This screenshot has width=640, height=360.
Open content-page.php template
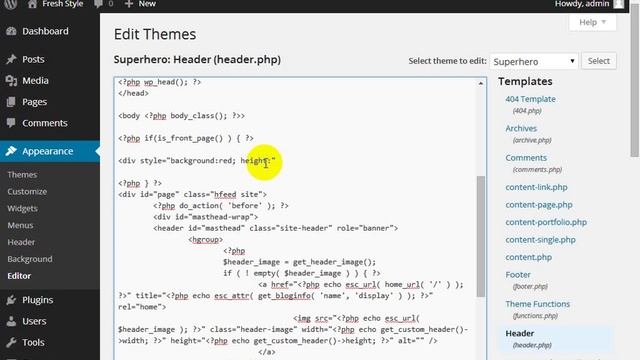(x=539, y=205)
